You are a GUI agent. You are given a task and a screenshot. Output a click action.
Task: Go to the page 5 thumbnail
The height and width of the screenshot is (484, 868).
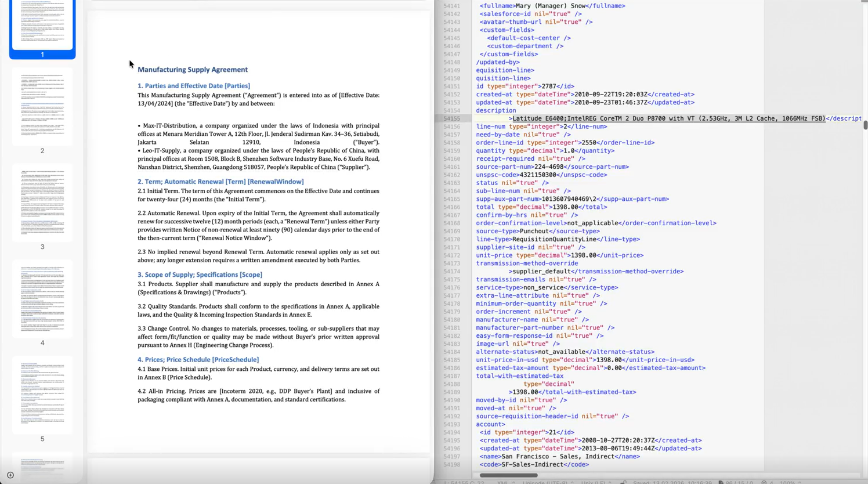(42, 395)
